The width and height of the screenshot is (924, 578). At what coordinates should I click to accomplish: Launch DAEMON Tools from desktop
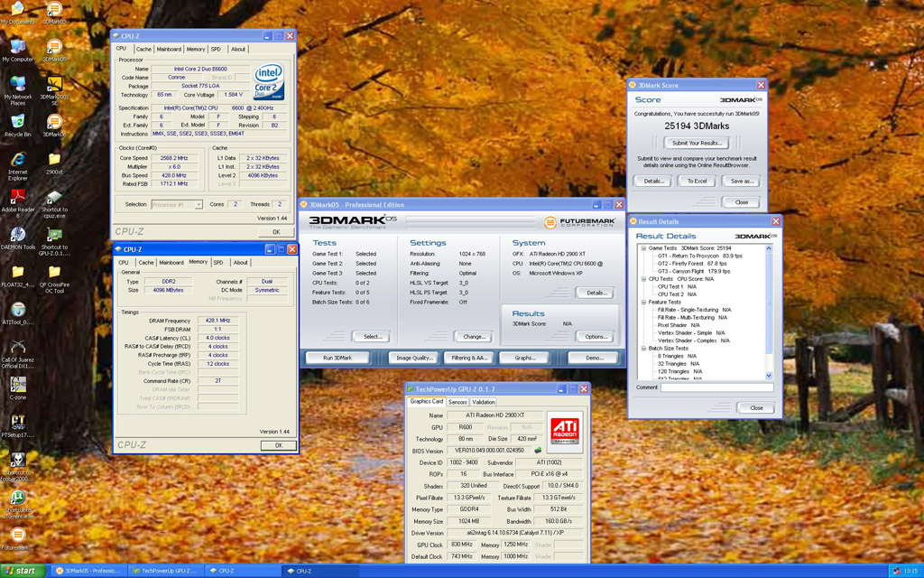coord(18,238)
